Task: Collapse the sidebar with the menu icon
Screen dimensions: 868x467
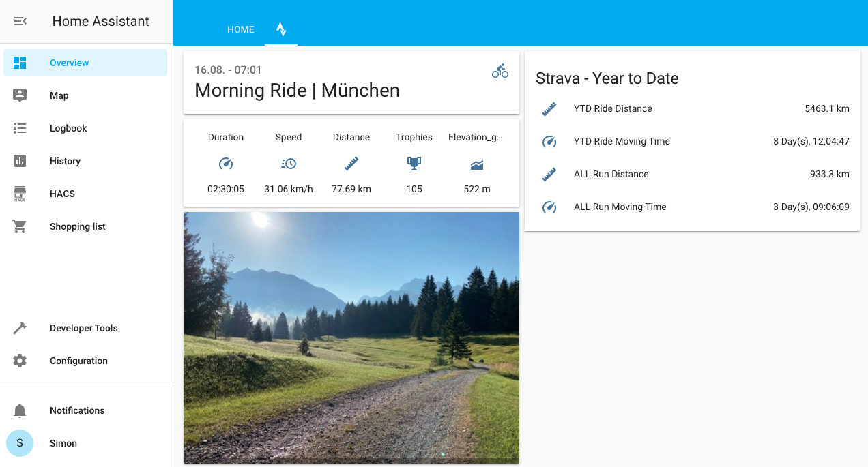Action: 20,21
